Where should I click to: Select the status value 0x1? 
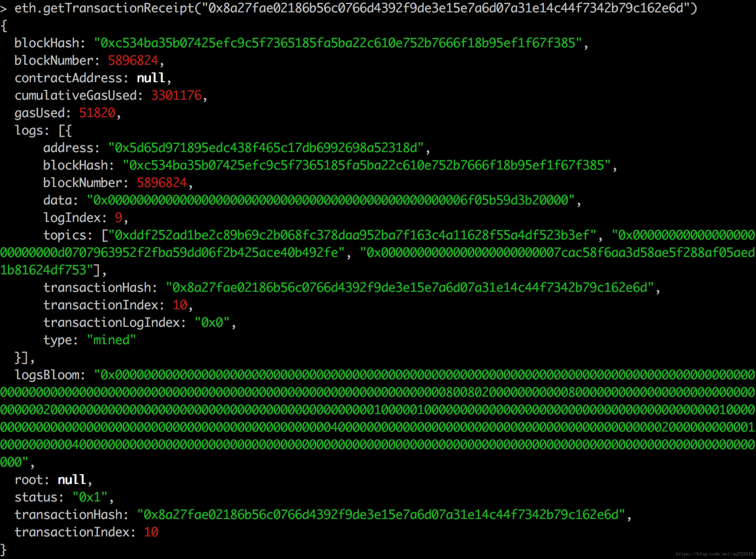90,497
